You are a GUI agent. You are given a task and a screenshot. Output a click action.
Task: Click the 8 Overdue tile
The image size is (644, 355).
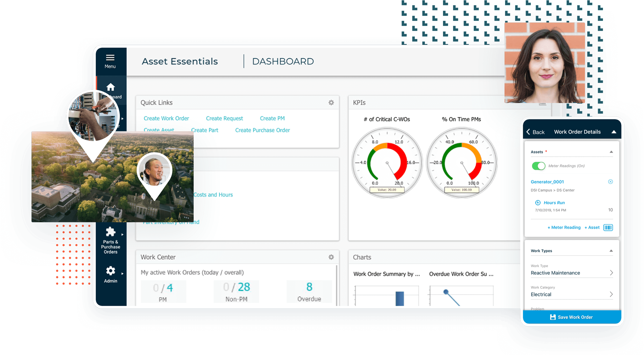click(309, 291)
